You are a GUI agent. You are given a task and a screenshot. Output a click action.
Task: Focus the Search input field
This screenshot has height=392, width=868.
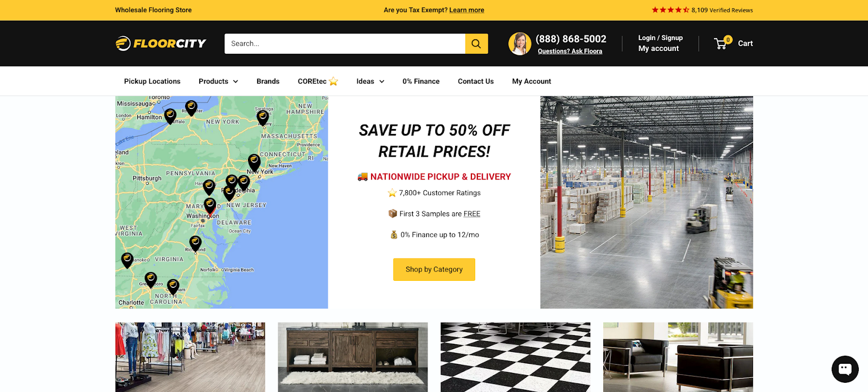pyautogui.click(x=345, y=44)
